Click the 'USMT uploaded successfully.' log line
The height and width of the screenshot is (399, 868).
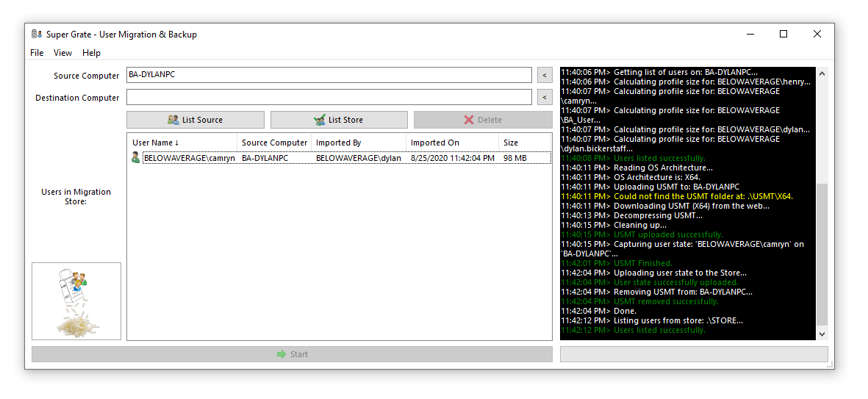point(642,234)
